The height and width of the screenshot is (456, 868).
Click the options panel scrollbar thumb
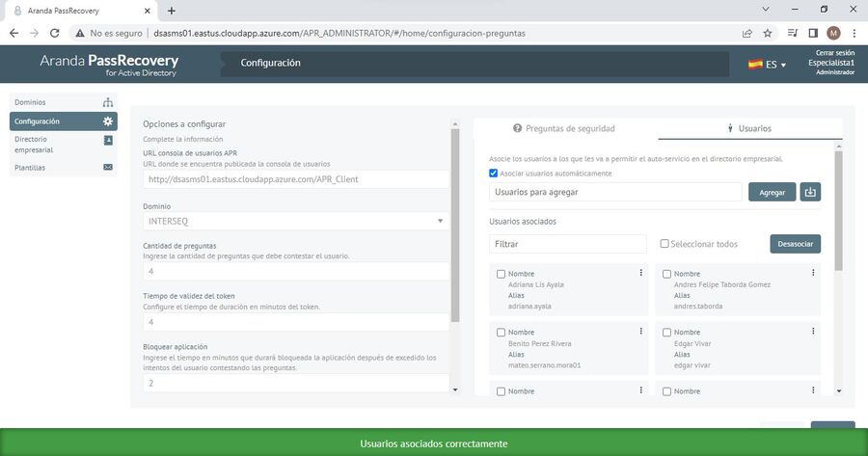[455, 226]
